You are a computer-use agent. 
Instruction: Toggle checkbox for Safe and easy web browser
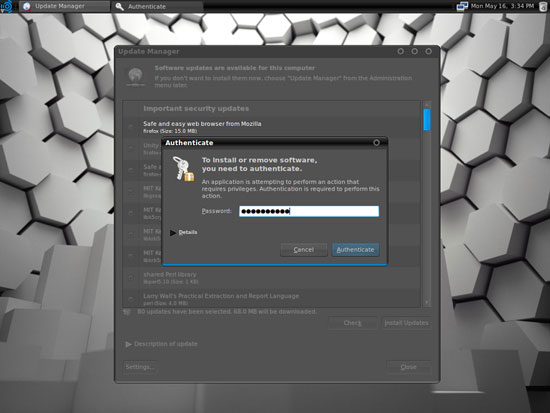130,126
